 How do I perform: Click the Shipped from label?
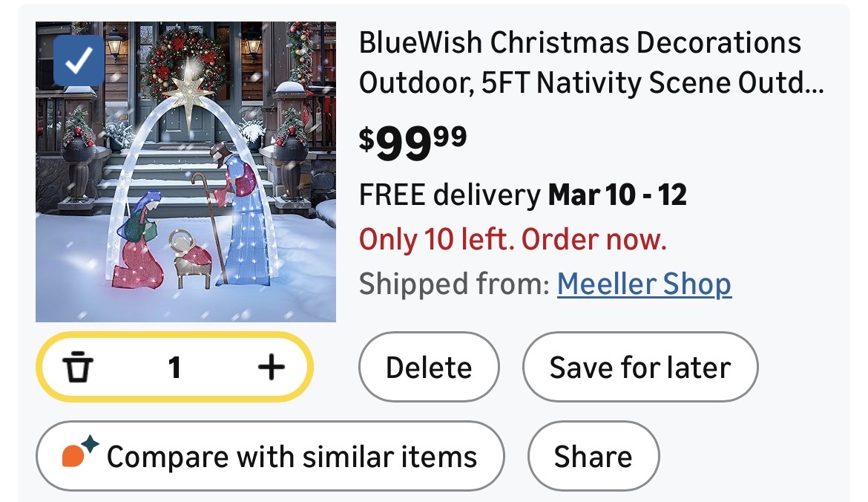click(453, 284)
